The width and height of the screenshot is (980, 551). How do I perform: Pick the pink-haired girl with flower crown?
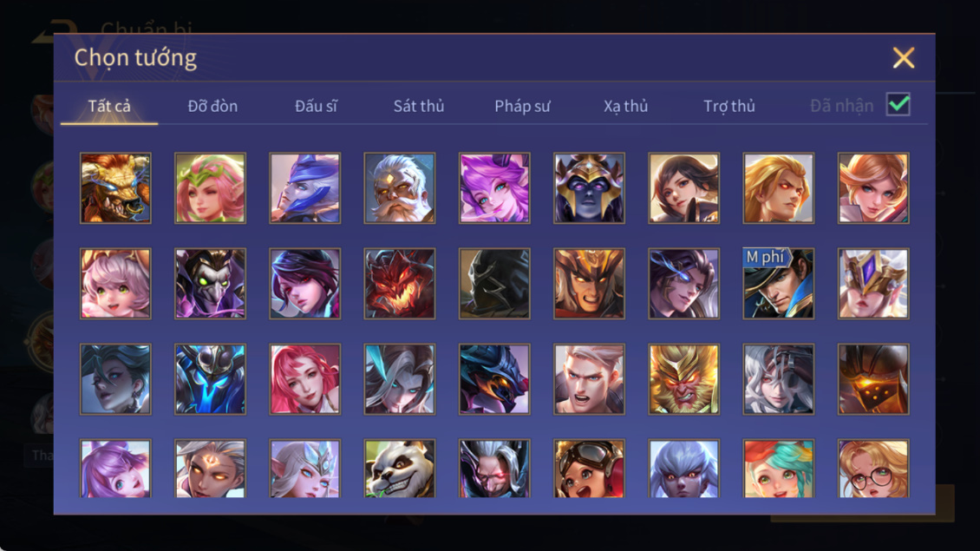coord(210,188)
